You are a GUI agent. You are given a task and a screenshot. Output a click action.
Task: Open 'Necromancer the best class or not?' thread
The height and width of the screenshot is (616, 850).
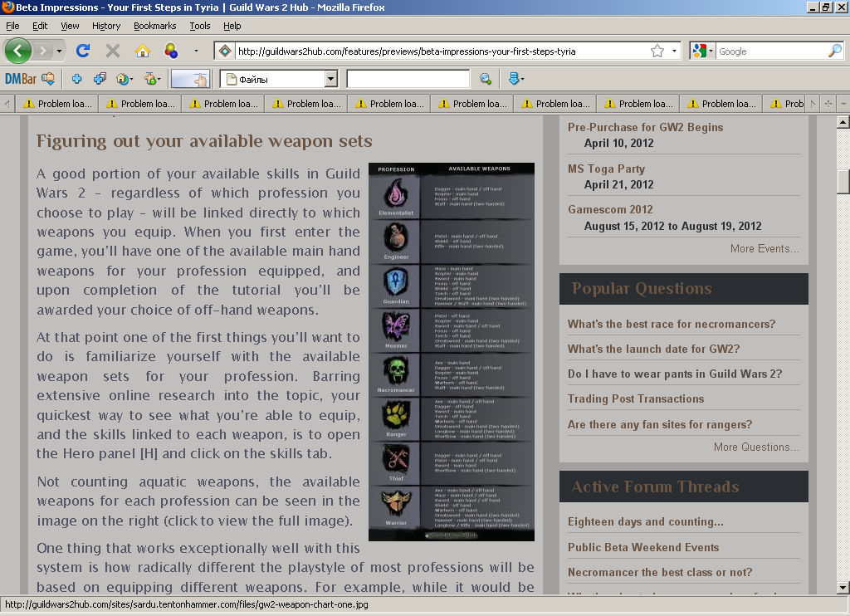(660, 573)
